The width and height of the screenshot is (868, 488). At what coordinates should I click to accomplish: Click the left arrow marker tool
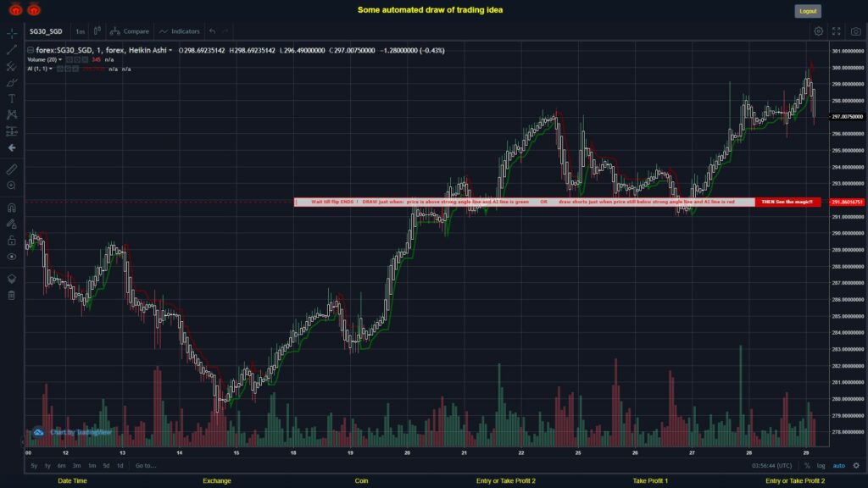point(12,147)
